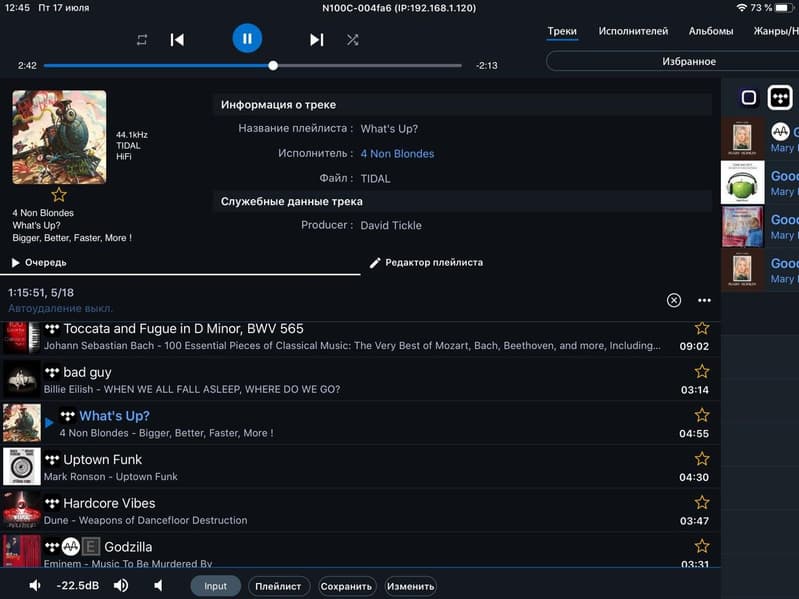The height and width of the screenshot is (599, 799).
Task: Star Toccata and Fugue track
Action: coord(702,328)
